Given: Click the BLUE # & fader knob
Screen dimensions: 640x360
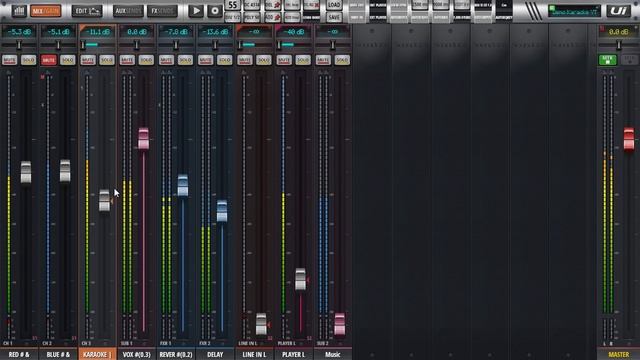Looking at the screenshot, I should (x=65, y=171).
